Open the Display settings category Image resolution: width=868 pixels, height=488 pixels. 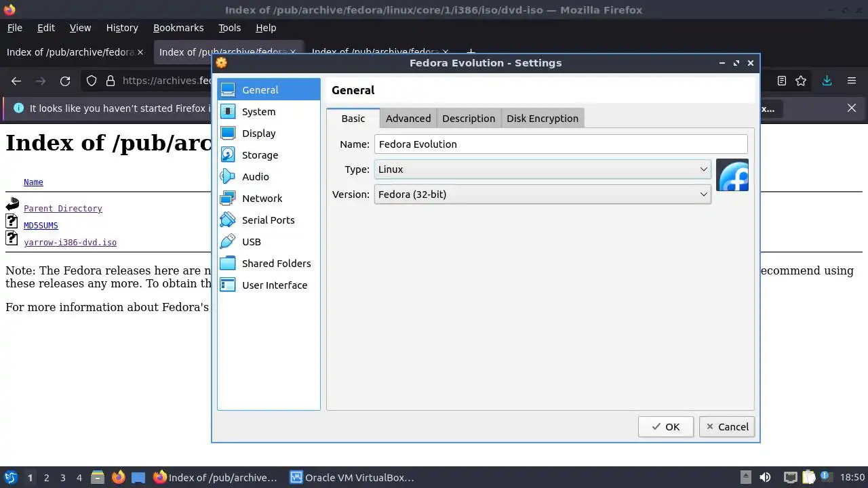[x=269, y=134]
